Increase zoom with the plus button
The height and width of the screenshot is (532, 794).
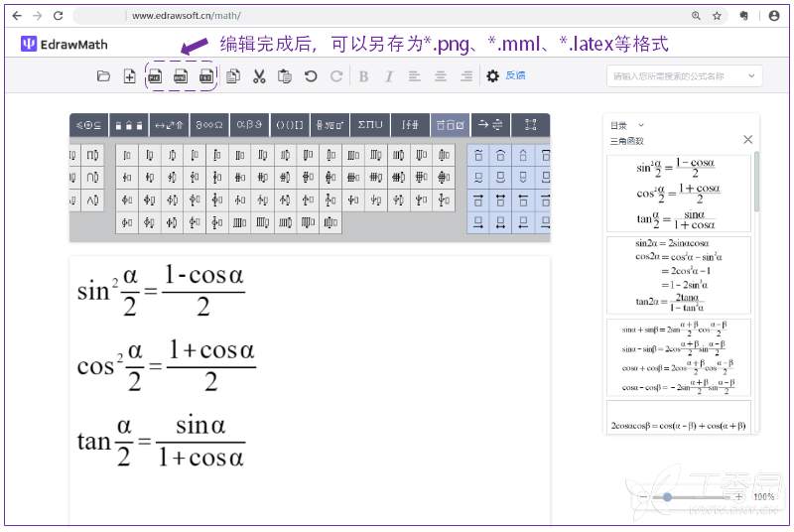[x=738, y=497]
